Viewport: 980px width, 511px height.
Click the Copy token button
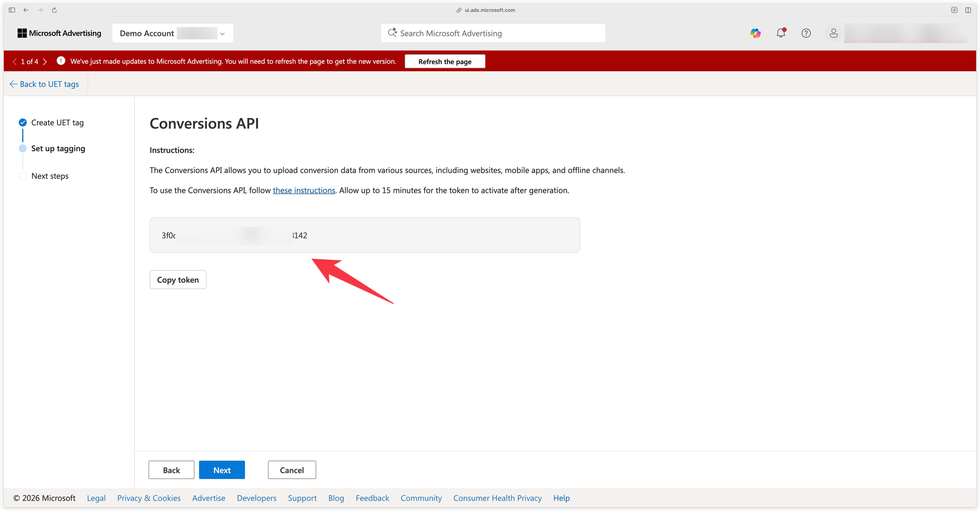click(x=178, y=279)
